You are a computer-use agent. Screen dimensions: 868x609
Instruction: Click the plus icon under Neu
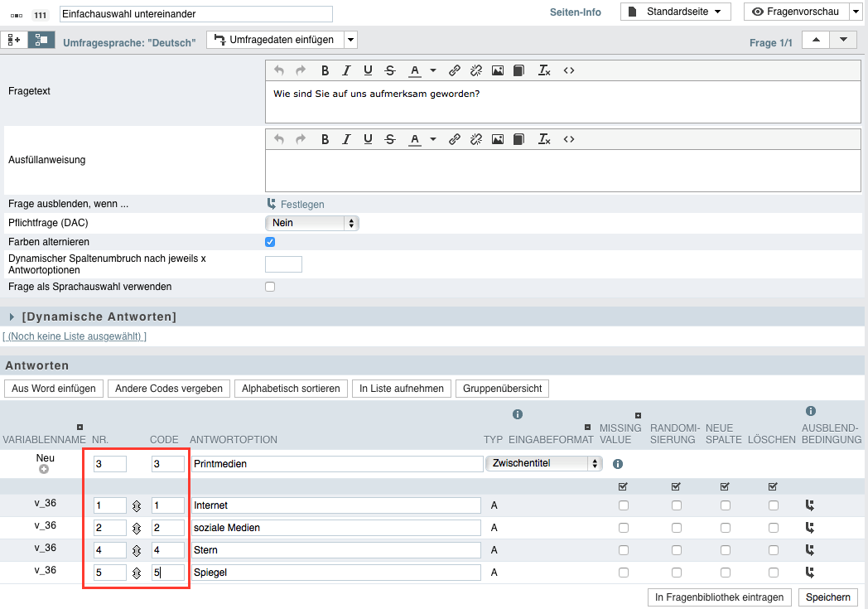pos(44,469)
